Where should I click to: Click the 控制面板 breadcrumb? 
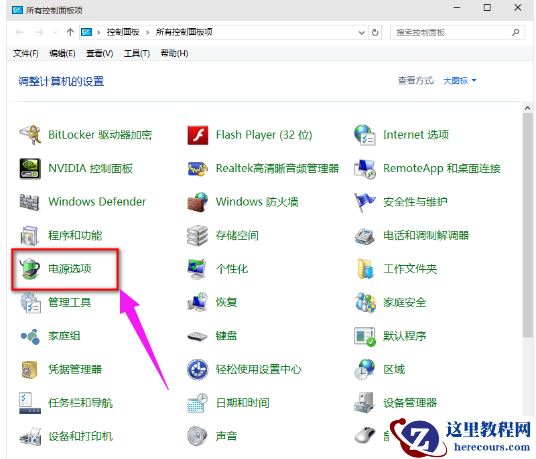[x=123, y=32]
